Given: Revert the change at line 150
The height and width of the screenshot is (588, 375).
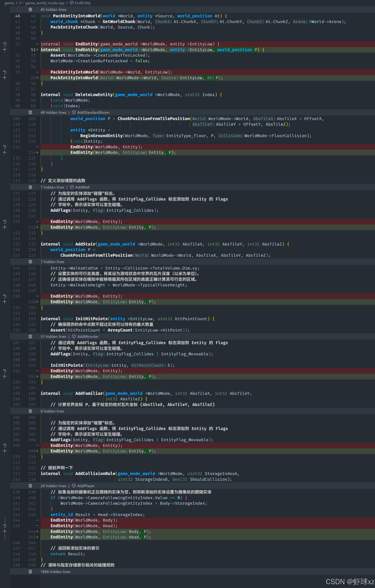Looking at the screenshot, I should coord(5,296).
